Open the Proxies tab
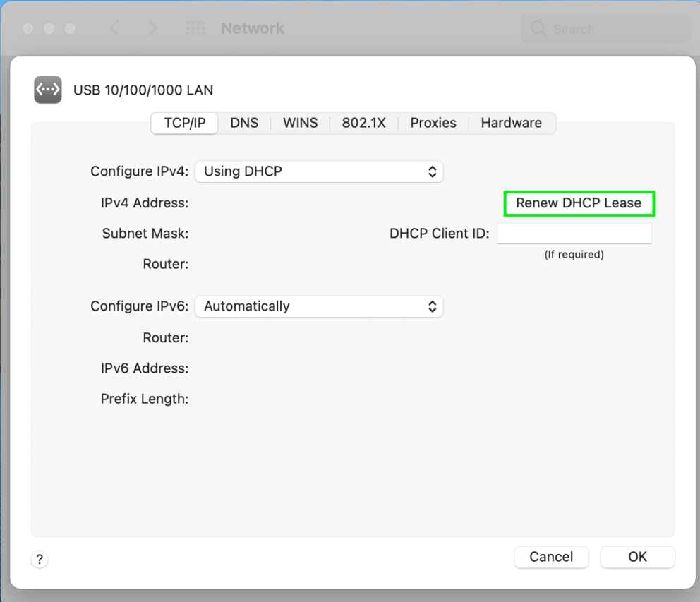This screenshot has height=602, width=700. click(x=433, y=123)
